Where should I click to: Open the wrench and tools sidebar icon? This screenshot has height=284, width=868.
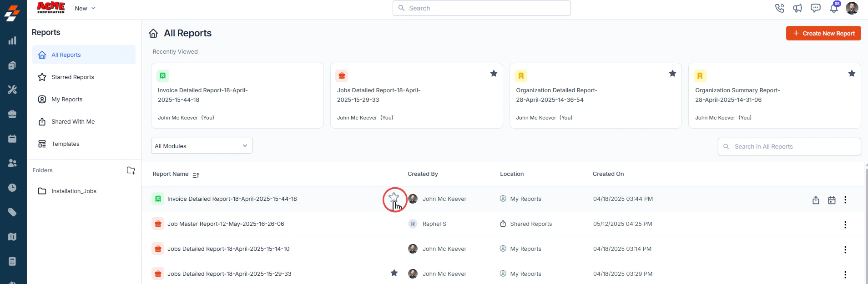(12, 90)
